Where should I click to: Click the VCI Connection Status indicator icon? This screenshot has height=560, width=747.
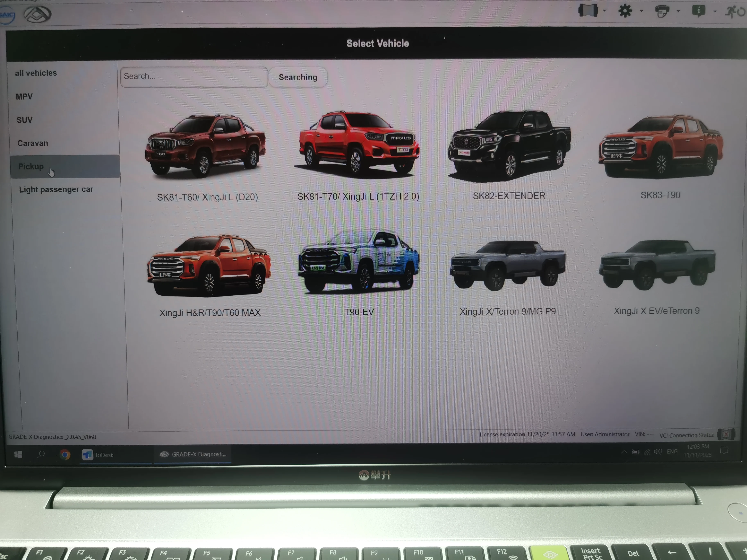[726, 434]
